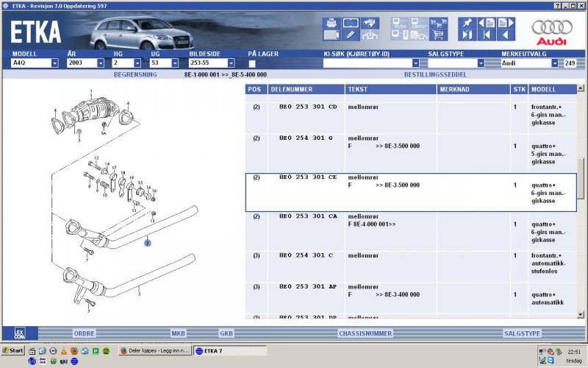The image size is (588, 368).
Task: Click the pencil edit icon
Action: point(351,35)
